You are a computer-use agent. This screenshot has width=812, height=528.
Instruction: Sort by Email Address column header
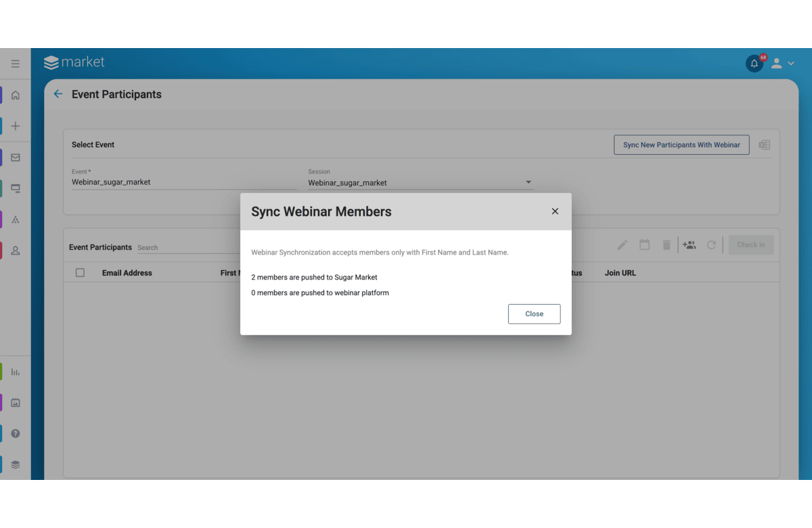pos(127,273)
